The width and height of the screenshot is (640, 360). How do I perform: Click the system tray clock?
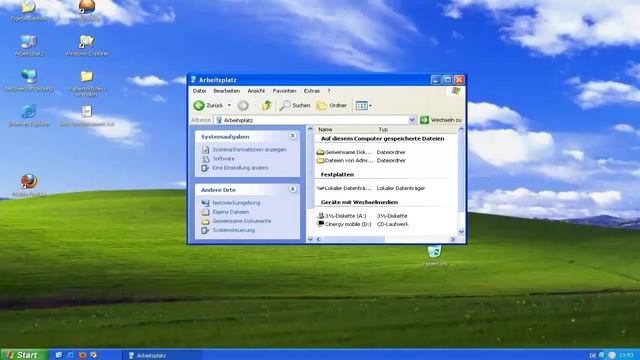pos(627,356)
